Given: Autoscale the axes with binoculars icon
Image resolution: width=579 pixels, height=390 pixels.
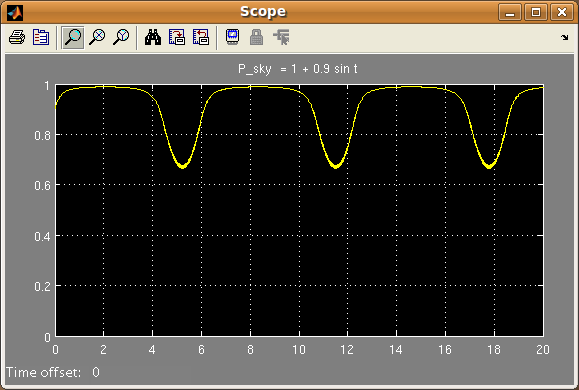Looking at the screenshot, I should click(153, 37).
